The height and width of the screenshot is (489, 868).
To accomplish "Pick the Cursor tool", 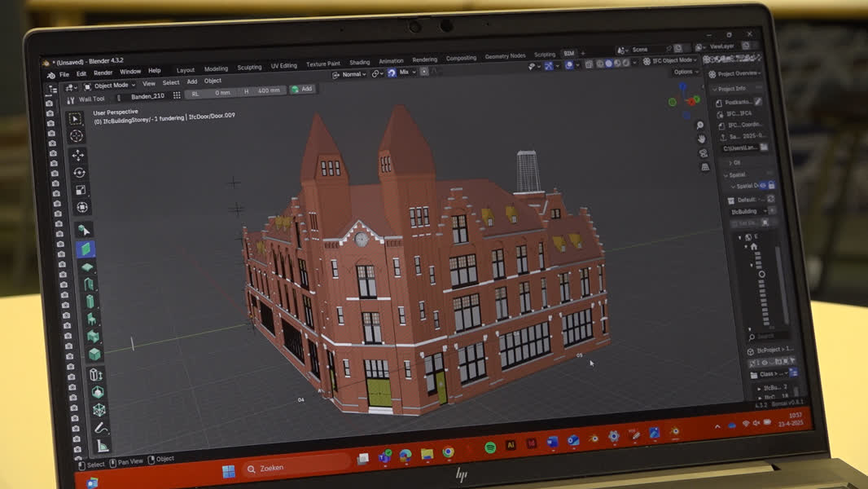I will 77,136.
